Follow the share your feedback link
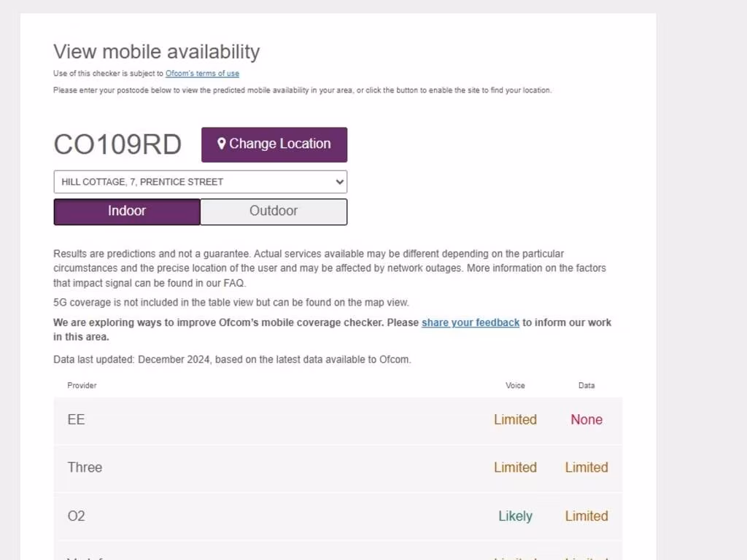 click(471, 322)
